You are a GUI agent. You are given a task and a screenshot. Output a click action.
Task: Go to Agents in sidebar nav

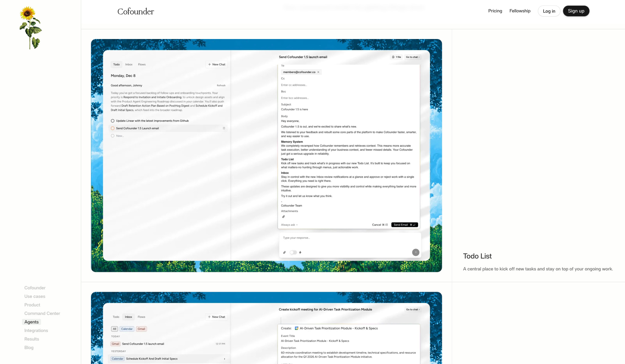[x=31, y=322]
